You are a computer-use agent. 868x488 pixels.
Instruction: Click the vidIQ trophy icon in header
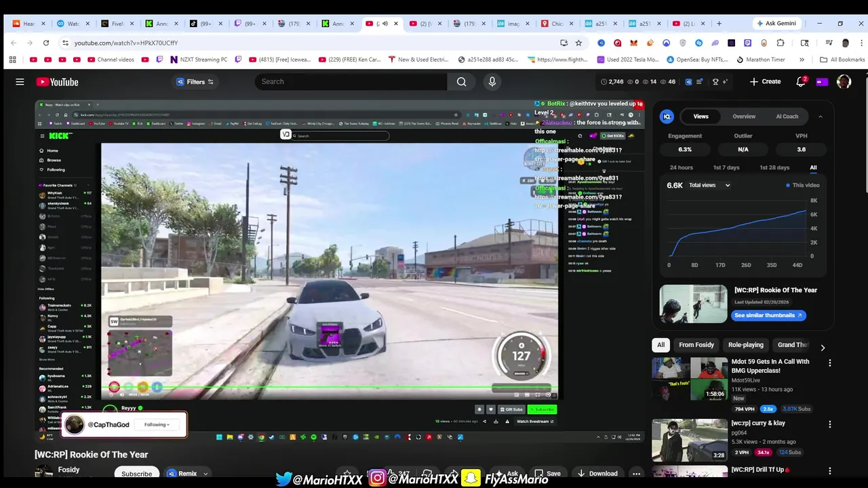coord(715,82)
